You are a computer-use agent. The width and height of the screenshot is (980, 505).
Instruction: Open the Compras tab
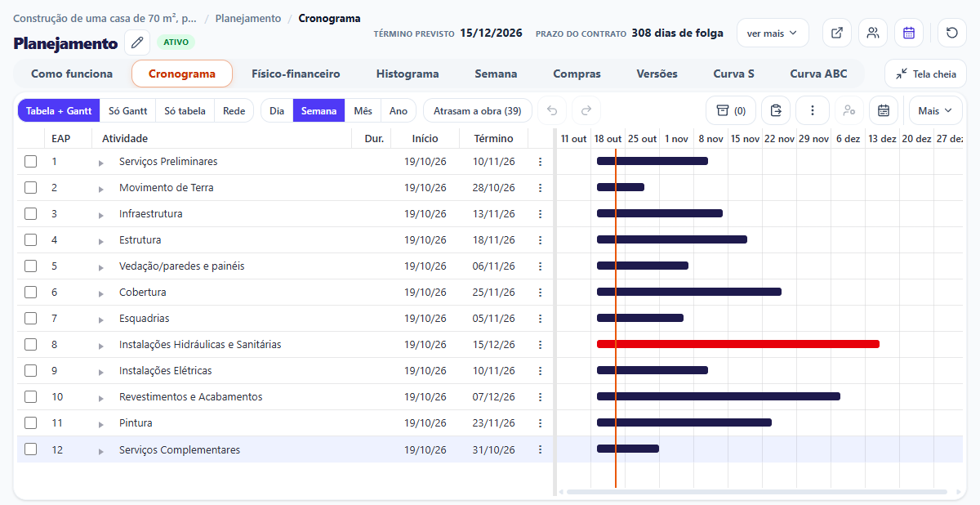tap(577, 74)
